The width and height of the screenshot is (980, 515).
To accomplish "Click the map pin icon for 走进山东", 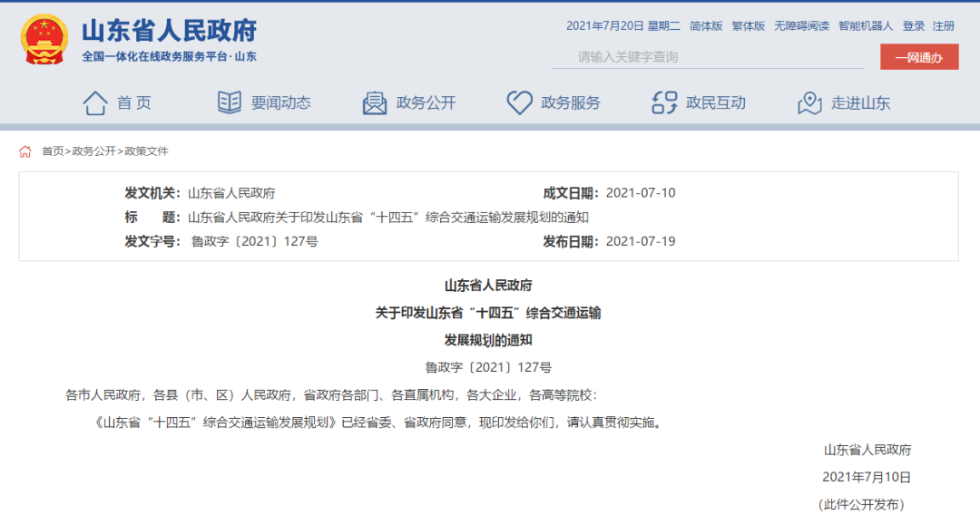I will point(809,103).
